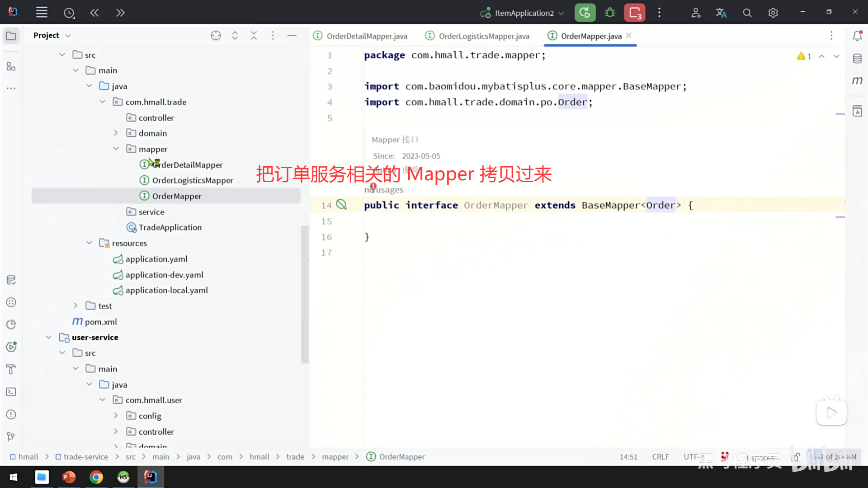
Task: Expand the domain package folder
Action: pyautogui.click(x=116, y=133)
